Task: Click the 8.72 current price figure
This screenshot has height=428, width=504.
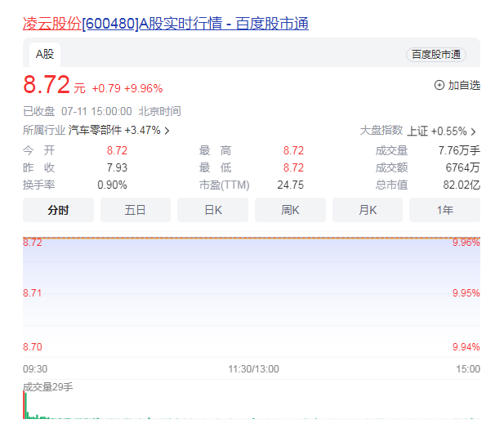Action: (46, 85)
